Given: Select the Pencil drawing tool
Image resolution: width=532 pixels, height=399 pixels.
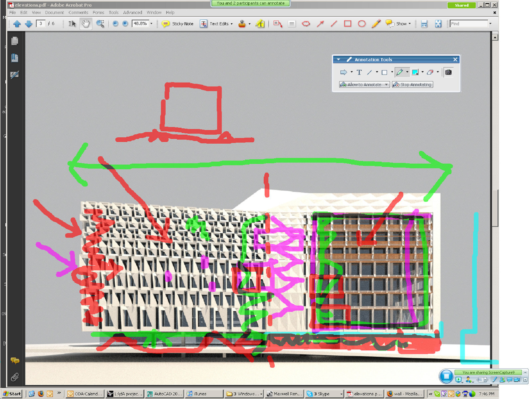Looking at the screenshot, I should pos(376,24).
